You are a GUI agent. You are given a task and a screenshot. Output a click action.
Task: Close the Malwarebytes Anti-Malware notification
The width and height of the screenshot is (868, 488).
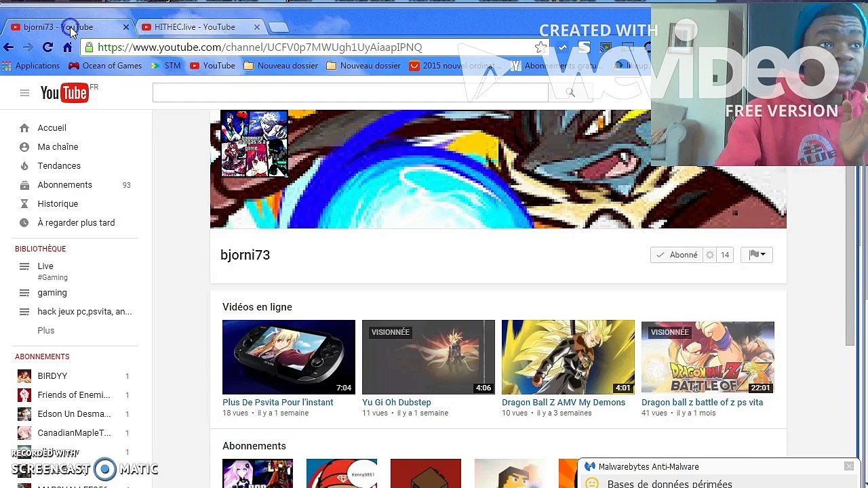pyautogui.click(x=848, y=466)
